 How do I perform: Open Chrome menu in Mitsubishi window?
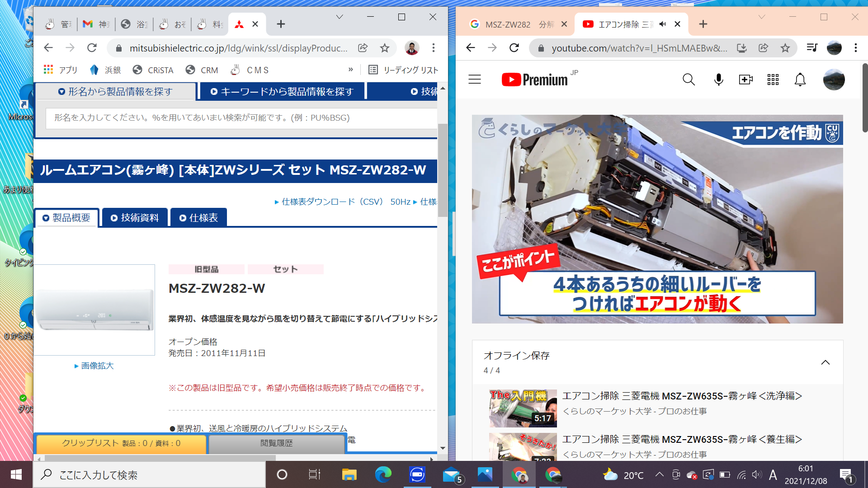point(434,48)
